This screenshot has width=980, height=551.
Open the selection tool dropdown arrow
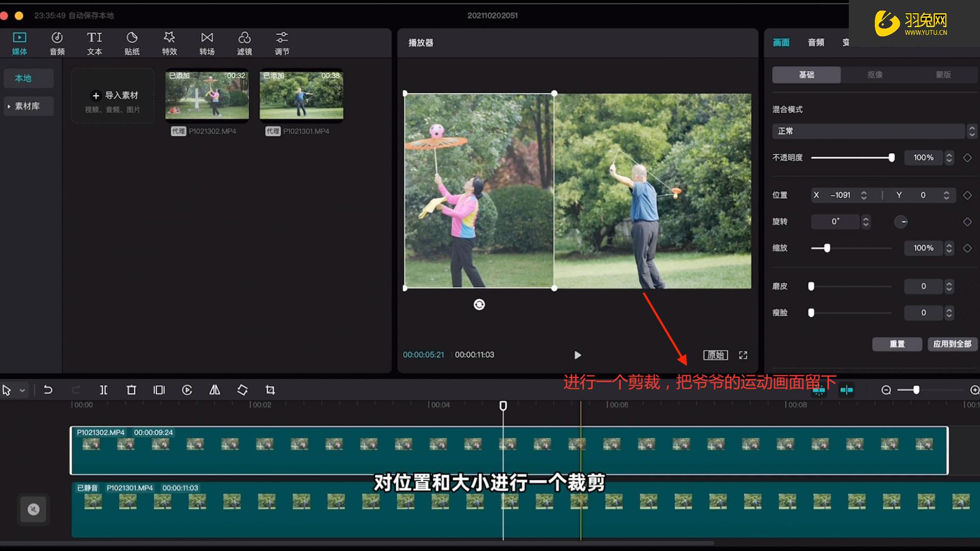[x=22, y=390]
